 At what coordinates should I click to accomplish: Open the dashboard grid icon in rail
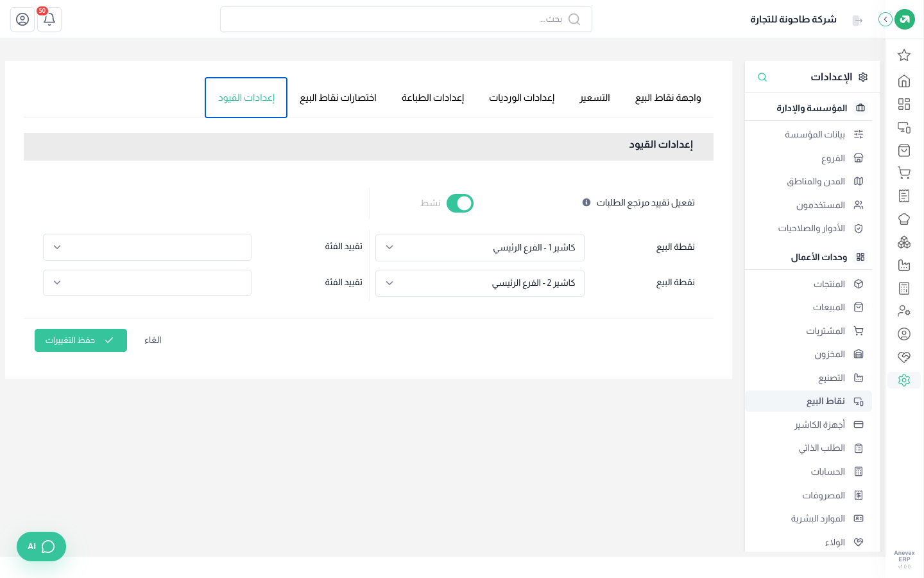pos(904,104)
